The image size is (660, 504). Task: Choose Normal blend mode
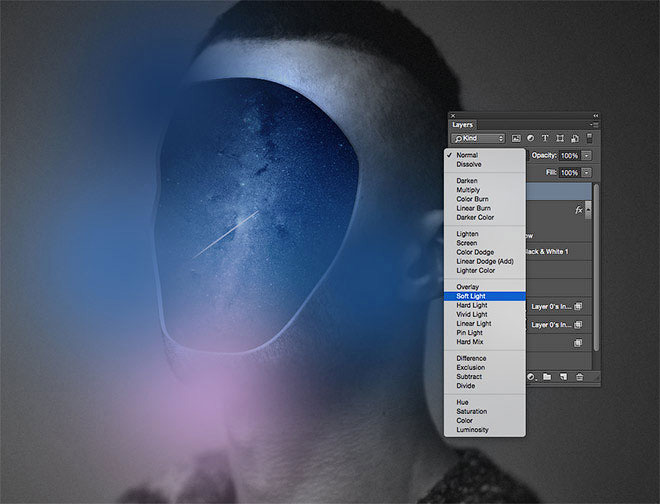coord(485,155)
